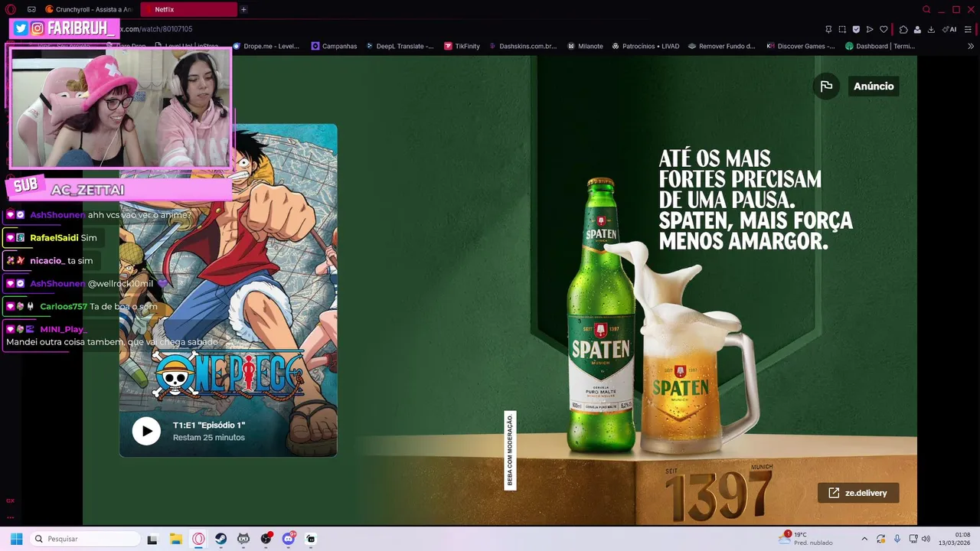Click the Pesquisar taskbar search box
This screenshot has width=980, height=551.
[86, 539]
